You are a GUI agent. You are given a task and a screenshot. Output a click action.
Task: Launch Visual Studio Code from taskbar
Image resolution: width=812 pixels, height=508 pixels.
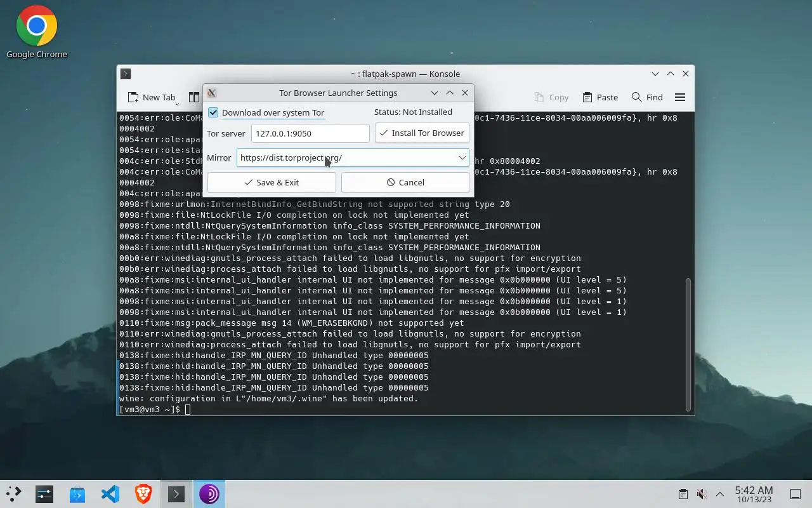coord(110,494)
